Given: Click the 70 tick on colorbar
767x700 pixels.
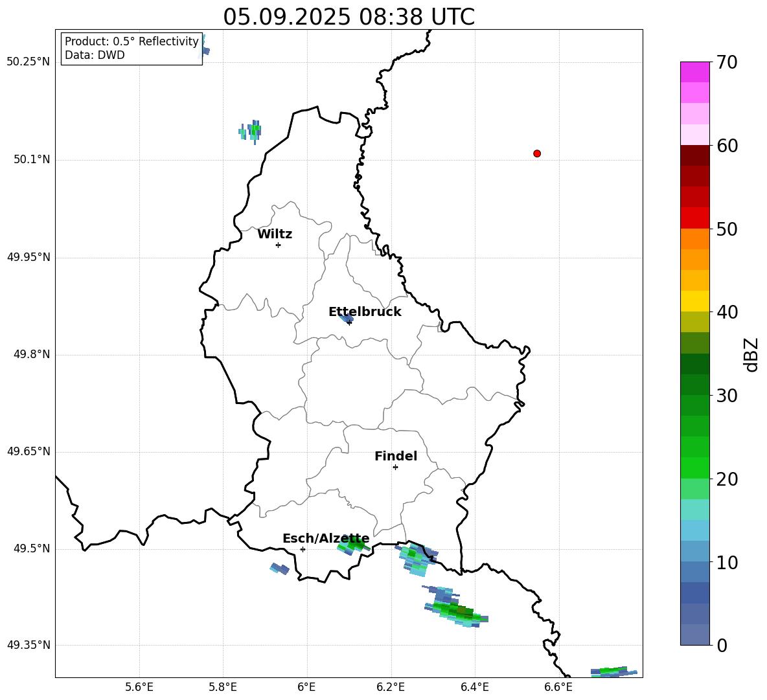Looking at the screenshot, I should click(727, 62).
